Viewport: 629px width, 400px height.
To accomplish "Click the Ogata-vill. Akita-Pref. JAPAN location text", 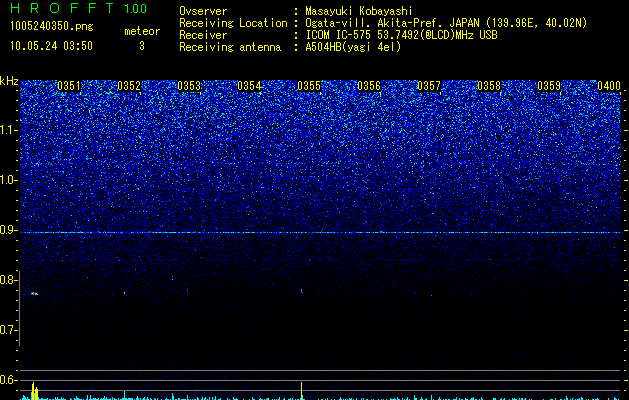I will (446, 23).
